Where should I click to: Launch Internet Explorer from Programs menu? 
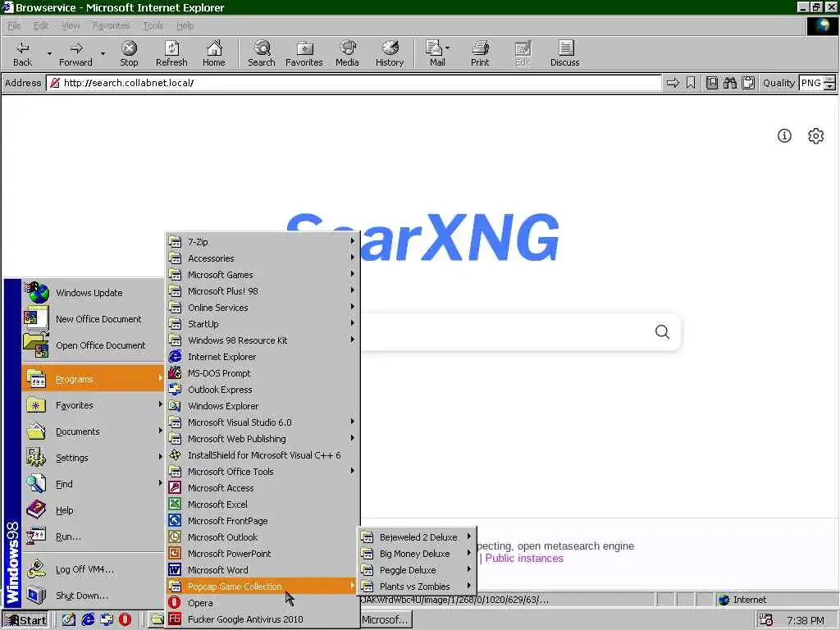262,357
